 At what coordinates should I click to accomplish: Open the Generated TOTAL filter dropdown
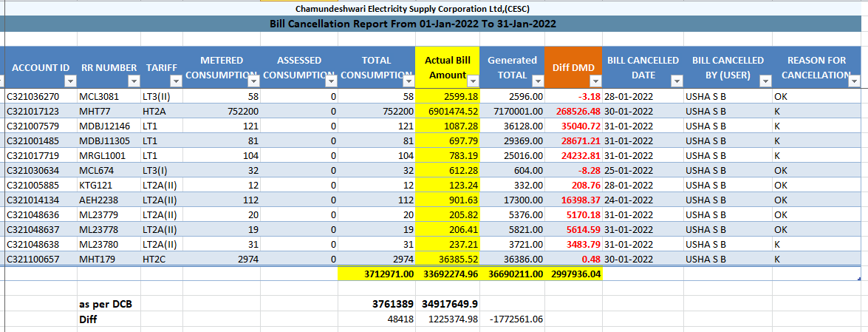click(539, 81)
